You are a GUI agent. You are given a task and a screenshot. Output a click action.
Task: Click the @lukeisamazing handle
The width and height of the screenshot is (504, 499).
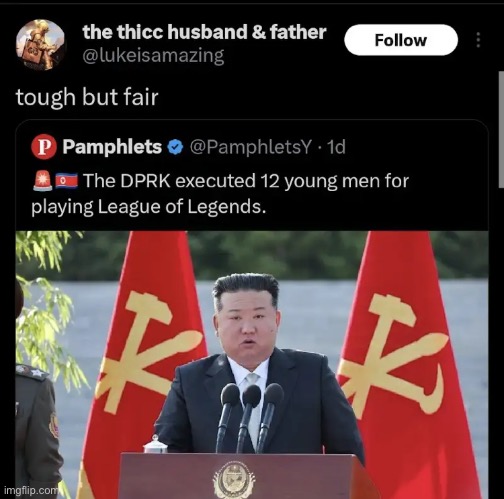pos(153,56)
